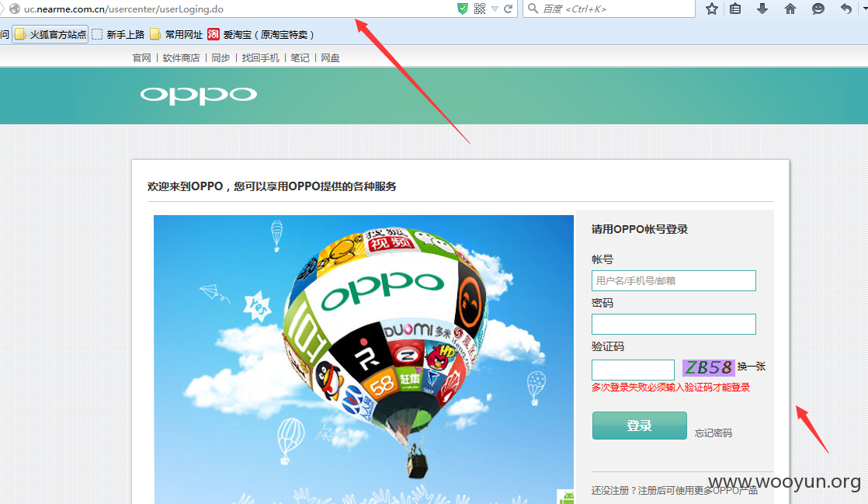This screenshot has height=504, width=868.
Task: Click the chat bubble toolbar icon
Action: click(818, 9)
